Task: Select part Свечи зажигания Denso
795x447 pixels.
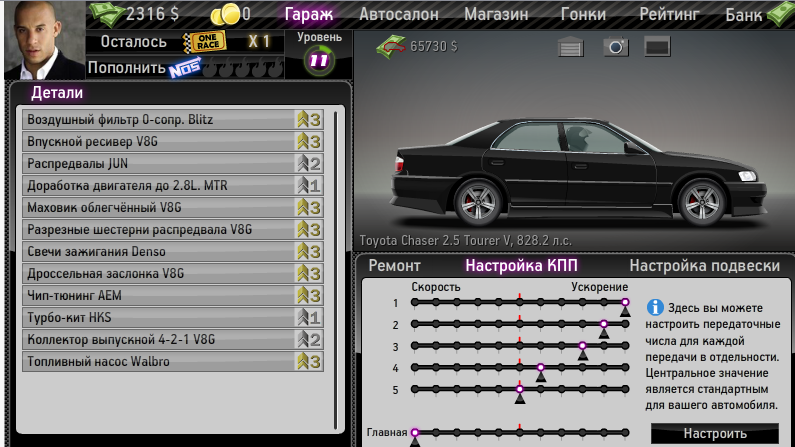Action: pos(173,251)
